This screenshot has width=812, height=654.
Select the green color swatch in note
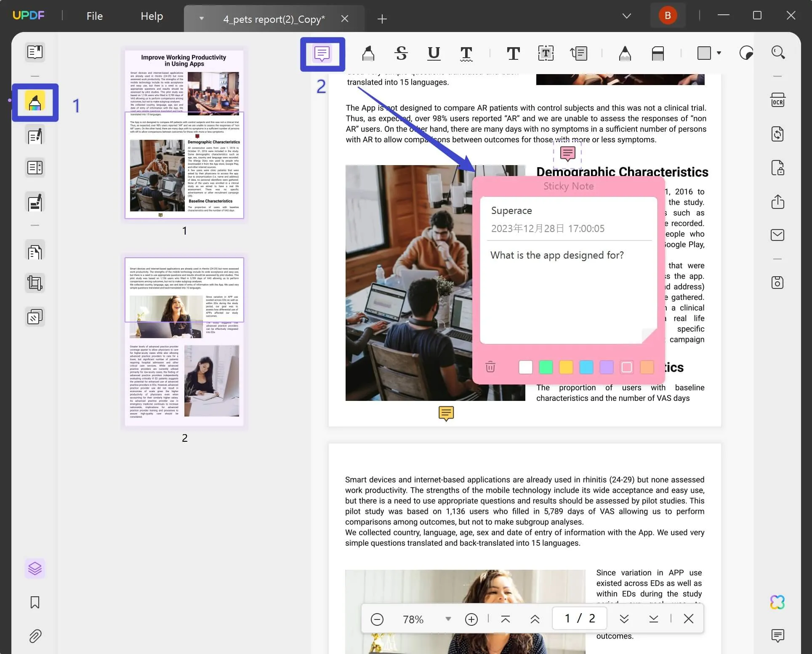pos(546,366)
